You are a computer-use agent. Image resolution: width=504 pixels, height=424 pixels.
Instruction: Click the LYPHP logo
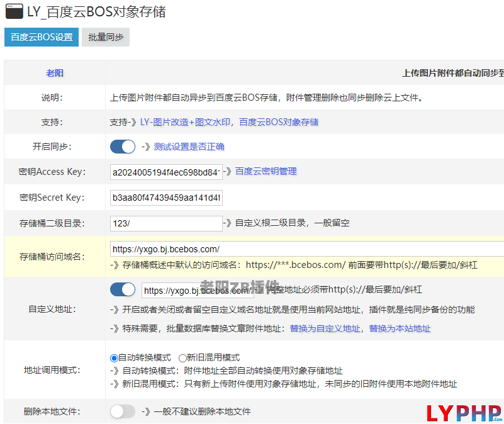[x=464, y=413]
